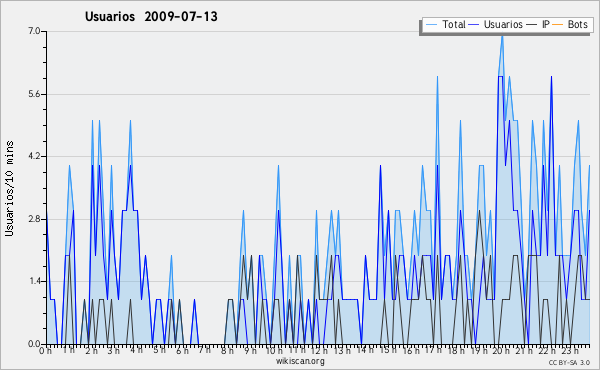Click the y-axis value 1.4

[x=34, y=281]
